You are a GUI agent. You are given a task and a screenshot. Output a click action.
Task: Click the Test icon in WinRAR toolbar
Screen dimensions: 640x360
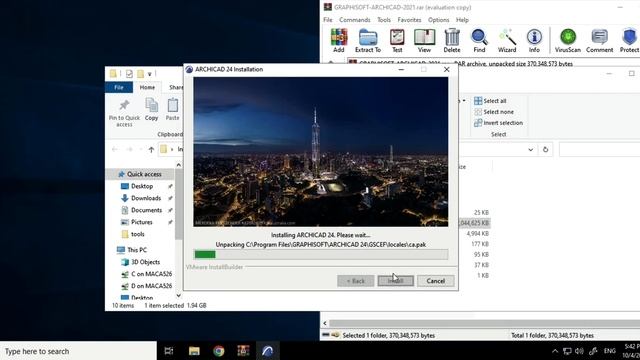[397, 40]
